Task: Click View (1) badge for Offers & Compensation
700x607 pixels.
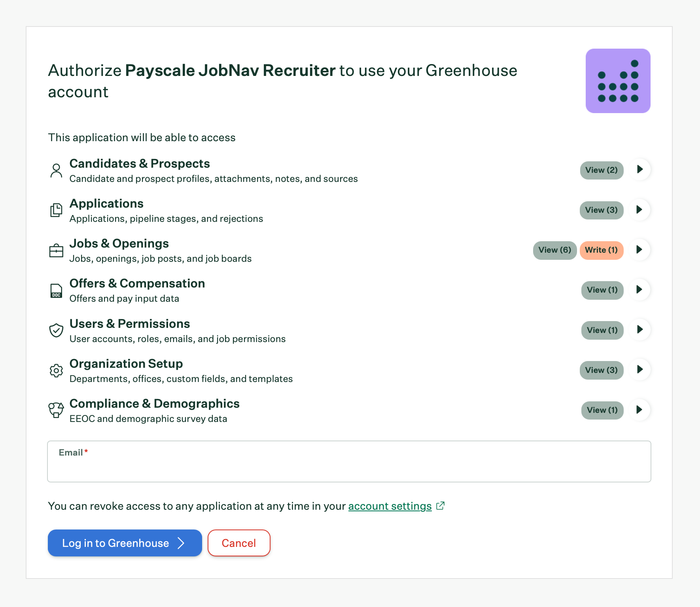Action: coord(602,290)
